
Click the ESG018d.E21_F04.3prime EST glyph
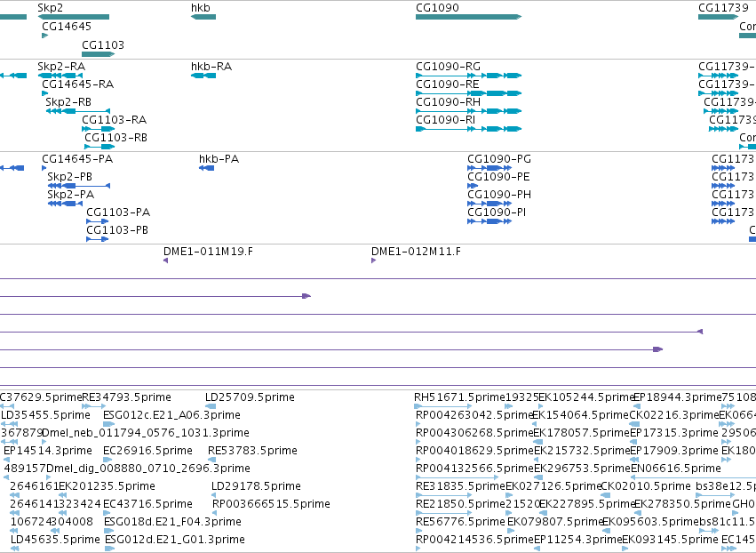coord(109,531)
